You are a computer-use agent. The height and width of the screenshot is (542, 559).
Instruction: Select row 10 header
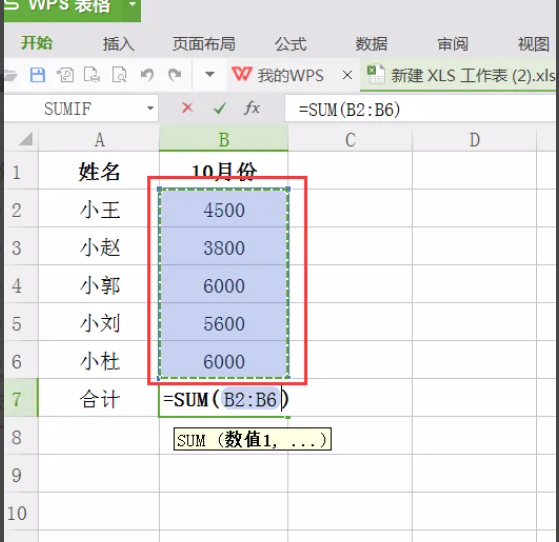tap(21, 512)
